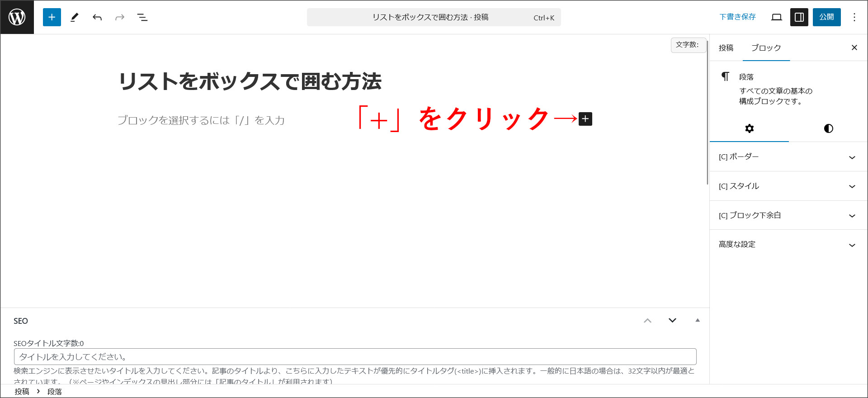Click the WordPress logo to exit editor
868x398 pixels.
[17, 17]
